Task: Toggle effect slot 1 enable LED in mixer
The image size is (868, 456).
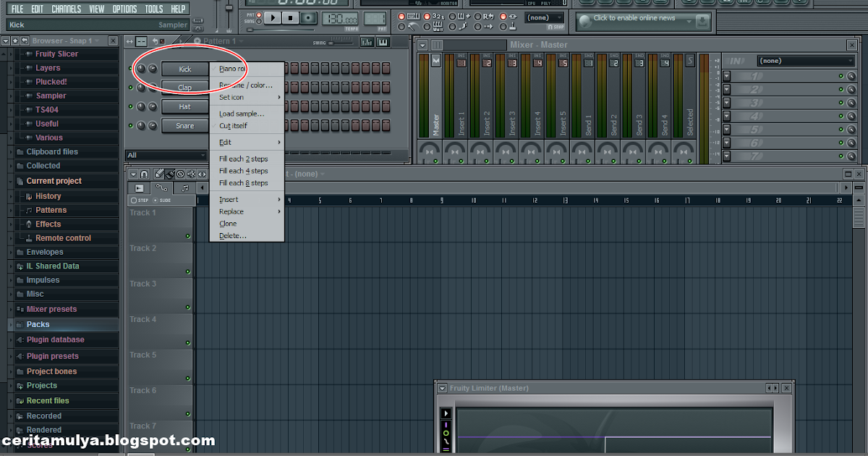Action: [x=841, y=76]
